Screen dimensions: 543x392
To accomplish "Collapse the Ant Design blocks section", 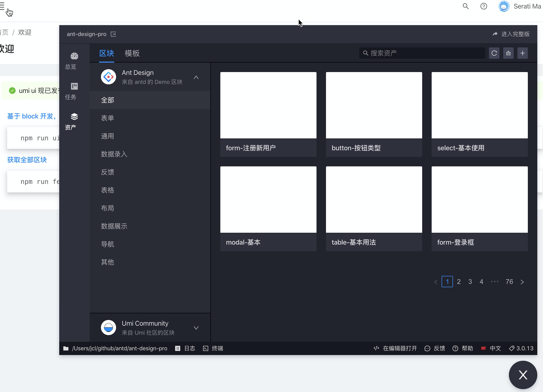I will [196, 77].
